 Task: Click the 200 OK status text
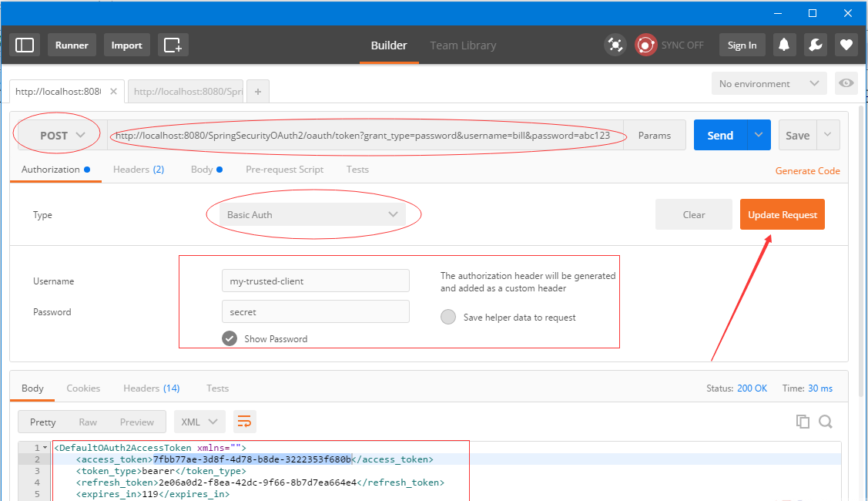[x=752, y=388]
